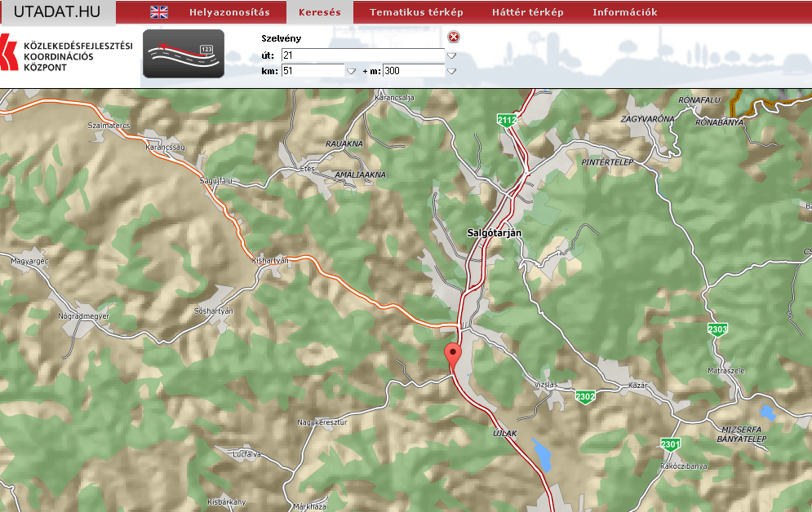Click the UTADAT.HU site title link
The height and width of the screenshot is (512, 812).
tap(57, 11)
